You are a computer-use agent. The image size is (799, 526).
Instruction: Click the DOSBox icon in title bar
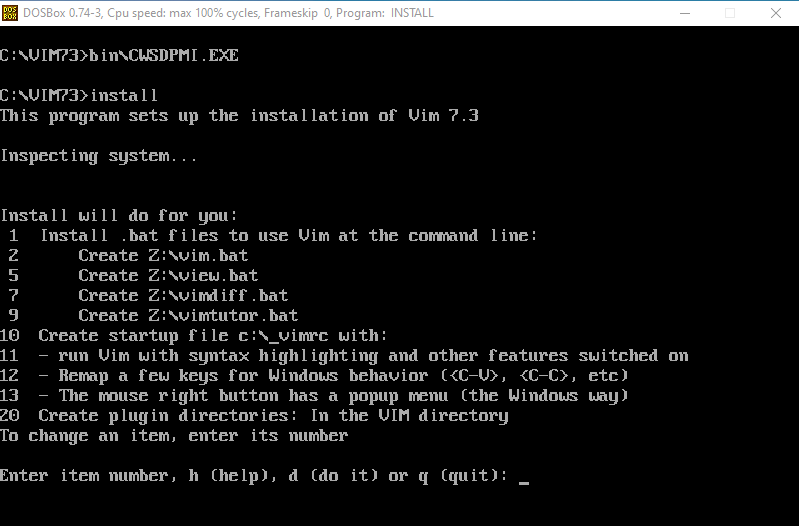pyautogui.click(x=12, y=13)
